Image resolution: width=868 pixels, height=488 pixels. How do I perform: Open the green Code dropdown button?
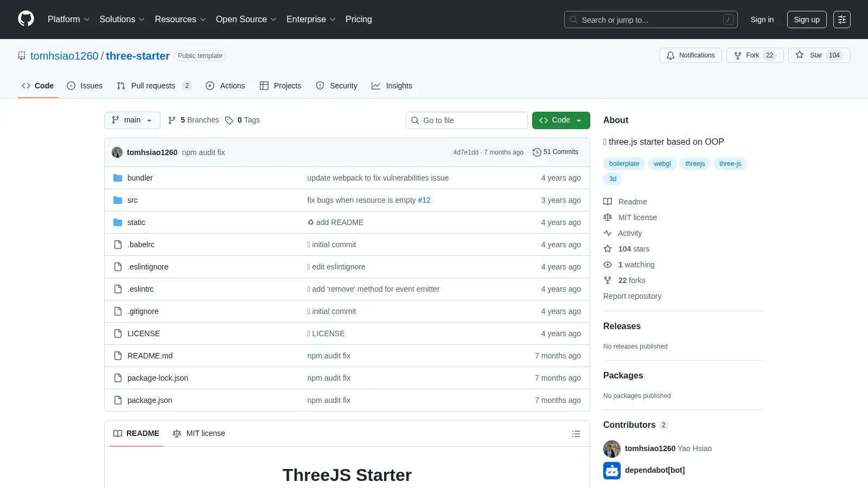561,120
